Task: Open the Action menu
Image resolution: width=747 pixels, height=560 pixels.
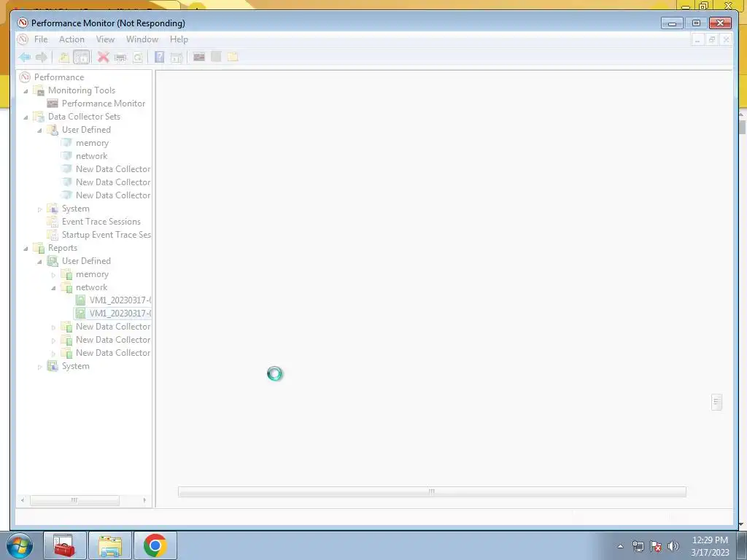Action: click(x=71, y=39)
